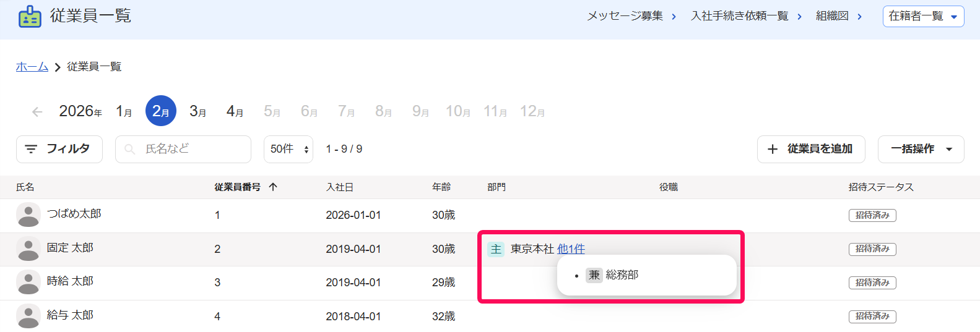The width and height of the screenshot is (980, 332).
Task: Click the avatar icon of 固定 太郎
Action: 28,249
